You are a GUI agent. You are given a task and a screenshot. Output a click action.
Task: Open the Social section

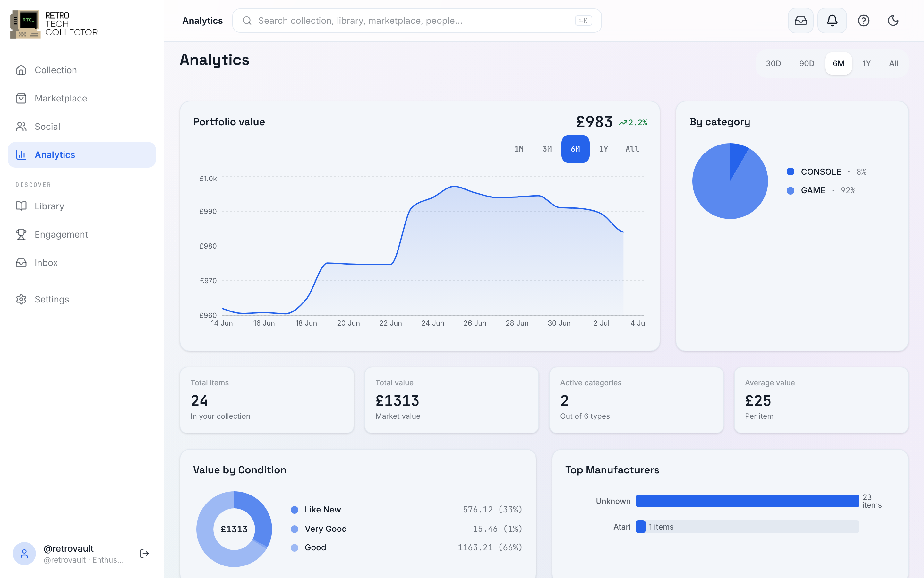tap(82, 127)
